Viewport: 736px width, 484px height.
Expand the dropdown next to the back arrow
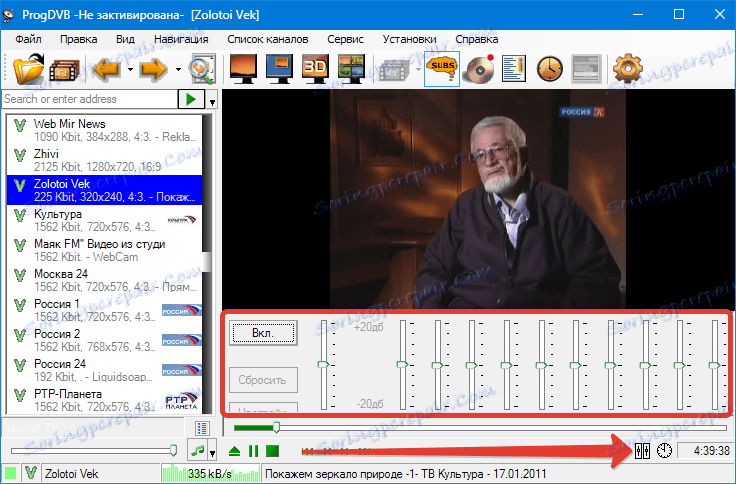pos(130,69)
